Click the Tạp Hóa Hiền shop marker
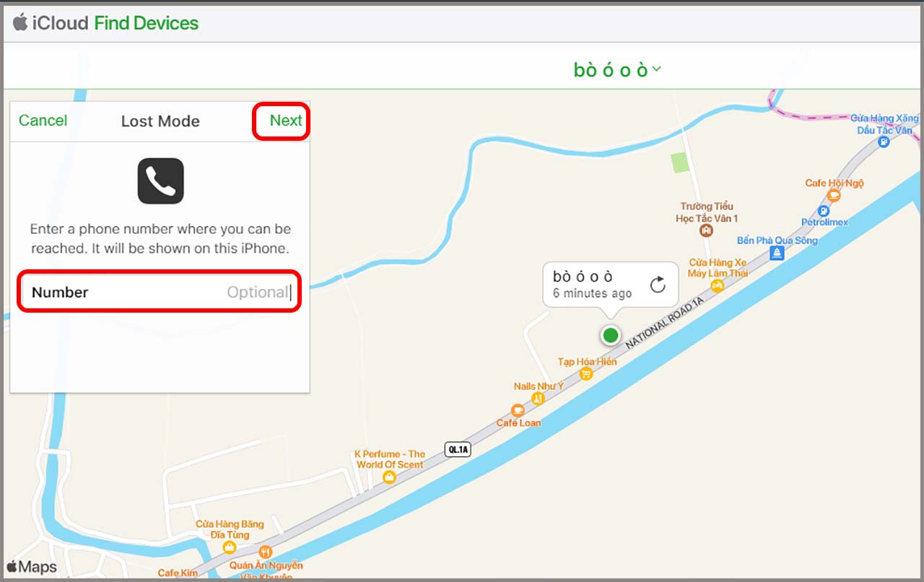The width and height of the screenshot is (924, 582). point(586,374)
